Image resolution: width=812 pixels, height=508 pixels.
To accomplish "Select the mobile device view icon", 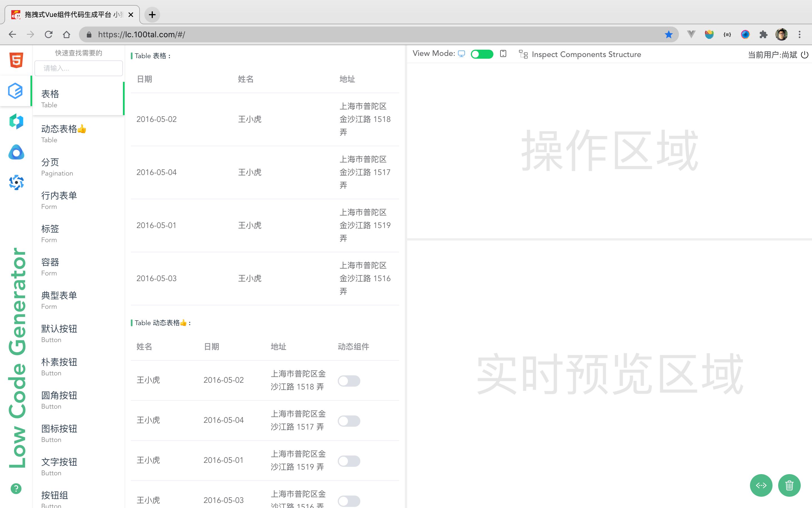I will coord(503,54).
